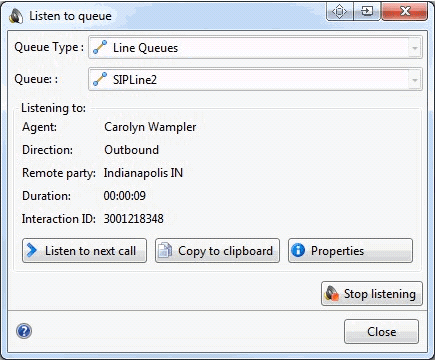Screen dimensions: 435x360
Task: Click the SIPLine2 line icon
Action: [x=100, y=79]
